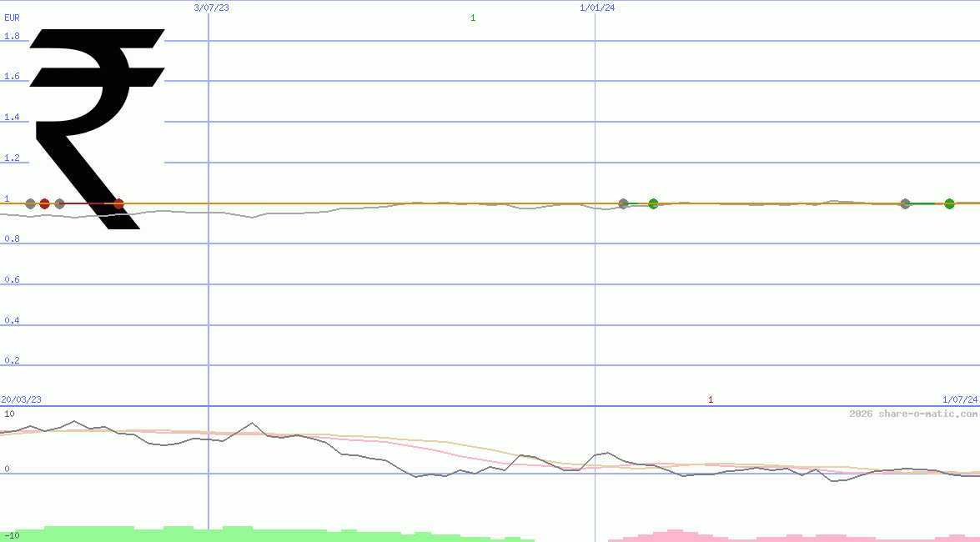Click the red number 1 above the indicator panel
Viewport: 980px width, 542px height.
(711, 400)
